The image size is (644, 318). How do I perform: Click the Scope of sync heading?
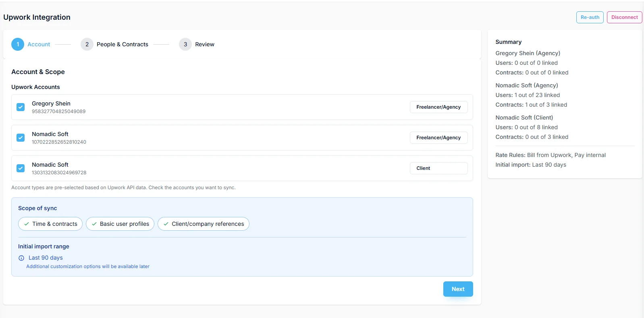pyautogui.click(x=37, y=208)
